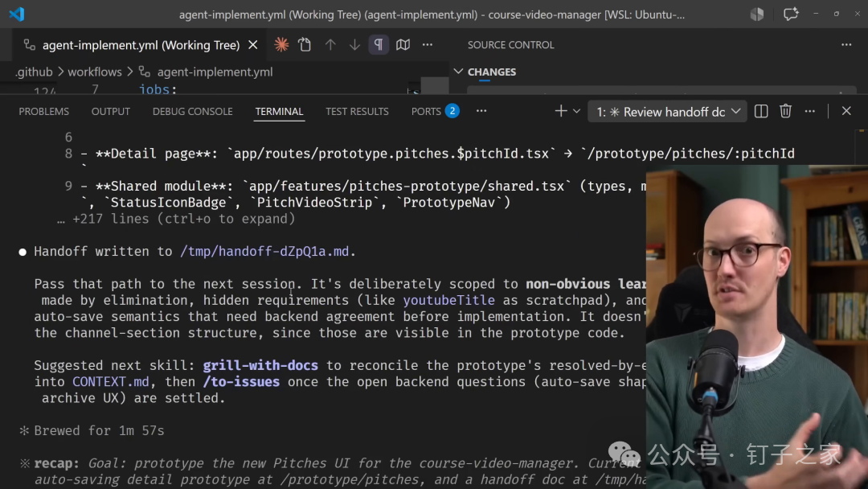Image resolution: width=868 pixels, height=489 pixels.
Task: Collapse the CHANGES section
Action: (x=458, y=72)
